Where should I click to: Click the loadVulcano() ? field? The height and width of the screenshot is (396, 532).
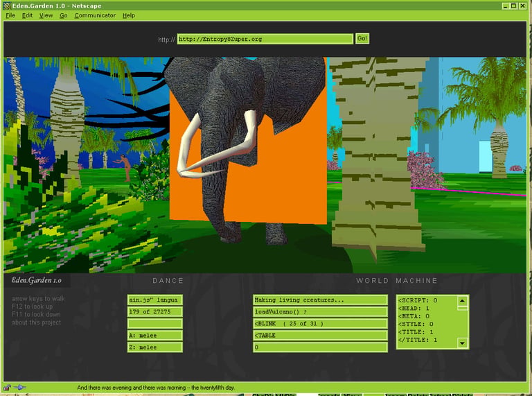(x=320, y=312)
